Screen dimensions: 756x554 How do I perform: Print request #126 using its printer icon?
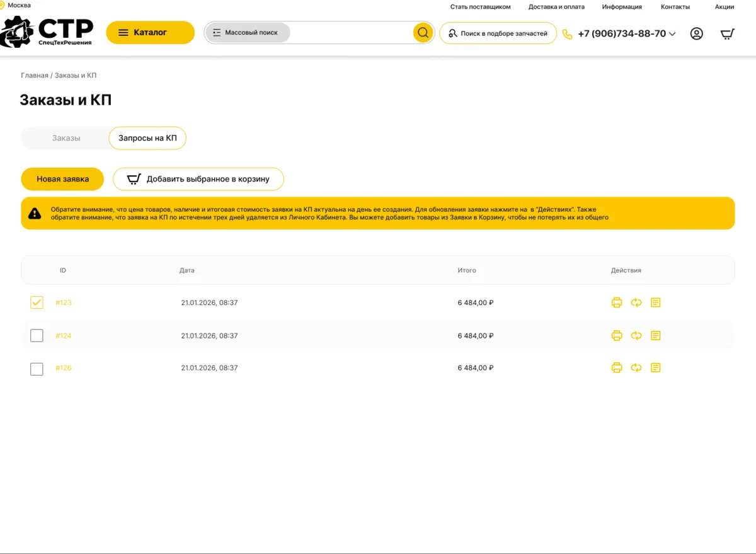(x=617, y=367)
